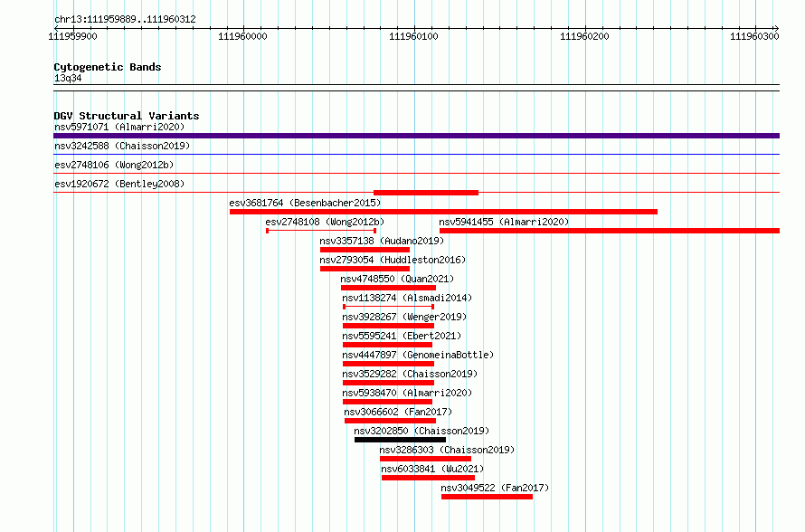
Task: Open nsv3529282 (Chaisson2019) variant label
Action: [410, 374]
